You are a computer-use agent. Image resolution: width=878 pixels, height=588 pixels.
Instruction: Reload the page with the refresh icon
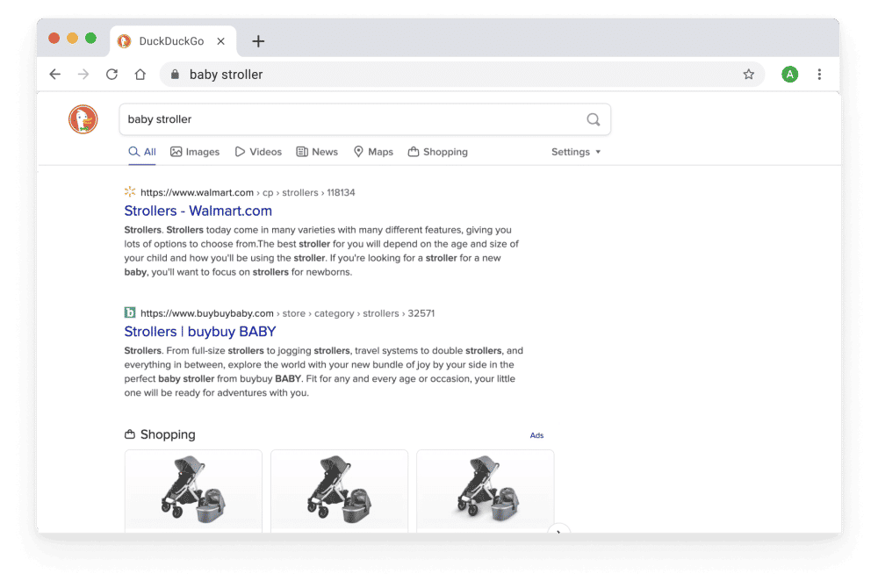112,75
